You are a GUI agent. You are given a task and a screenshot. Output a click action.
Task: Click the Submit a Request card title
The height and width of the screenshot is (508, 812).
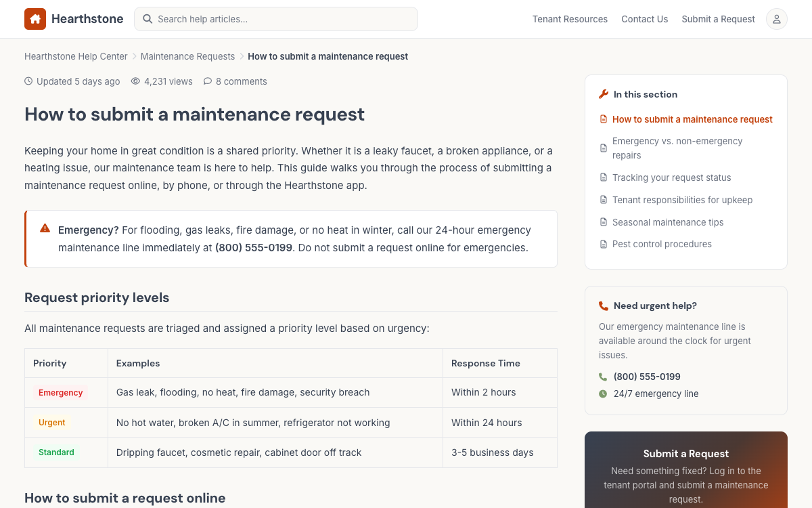[x=686, y=454]
